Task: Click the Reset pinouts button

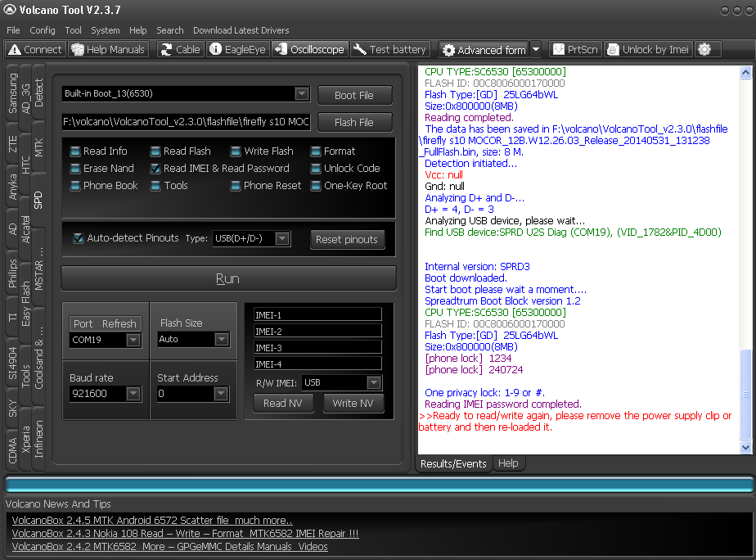Action: coord(347,239)
